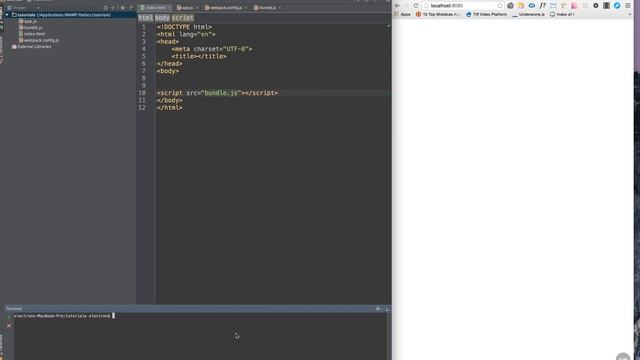Viewport: 640px width, 360px height.
Task: Click the title tag line in editor
Action: pos(199,56)
